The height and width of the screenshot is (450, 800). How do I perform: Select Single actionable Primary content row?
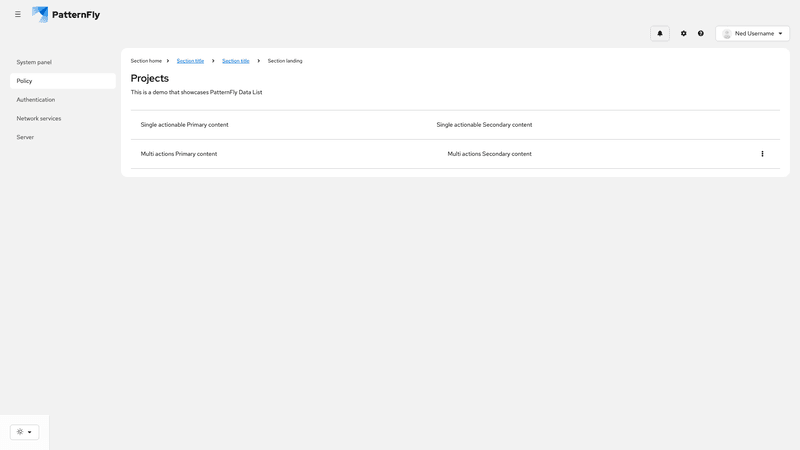click(455, 124)
